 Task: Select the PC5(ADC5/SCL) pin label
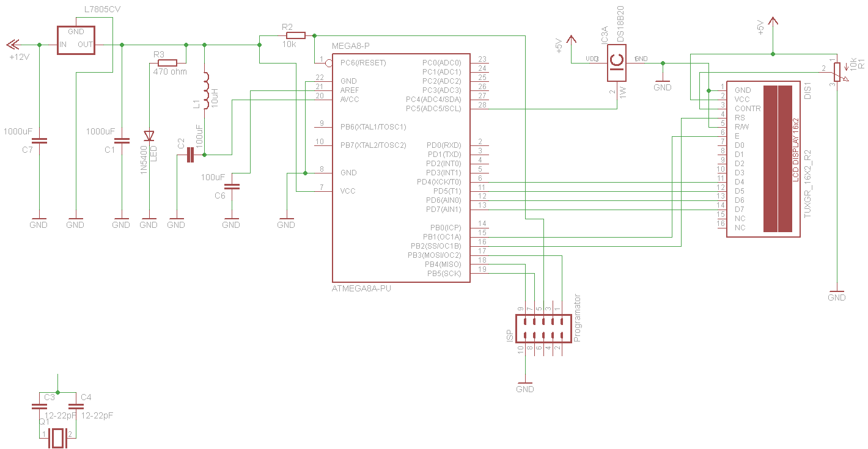[433, 109]
